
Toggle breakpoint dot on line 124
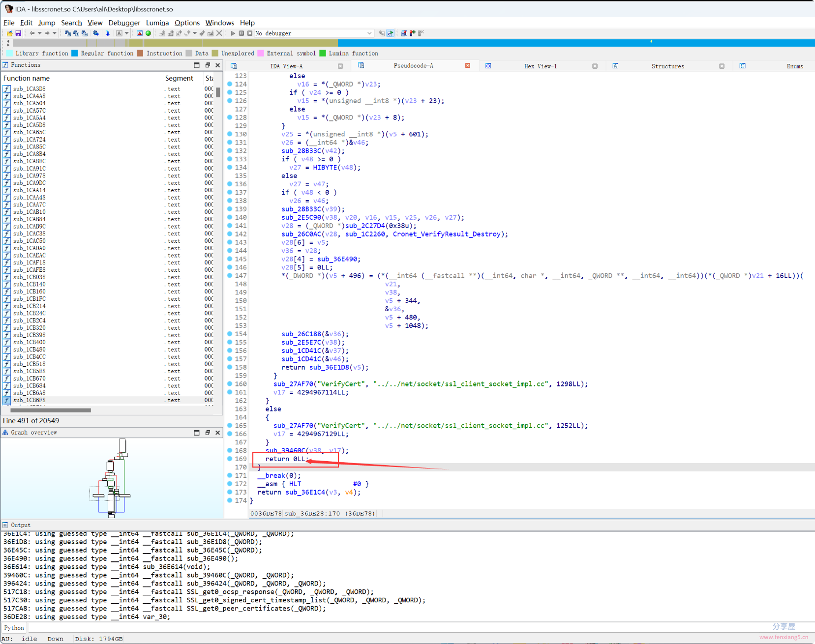pos(230,84)
